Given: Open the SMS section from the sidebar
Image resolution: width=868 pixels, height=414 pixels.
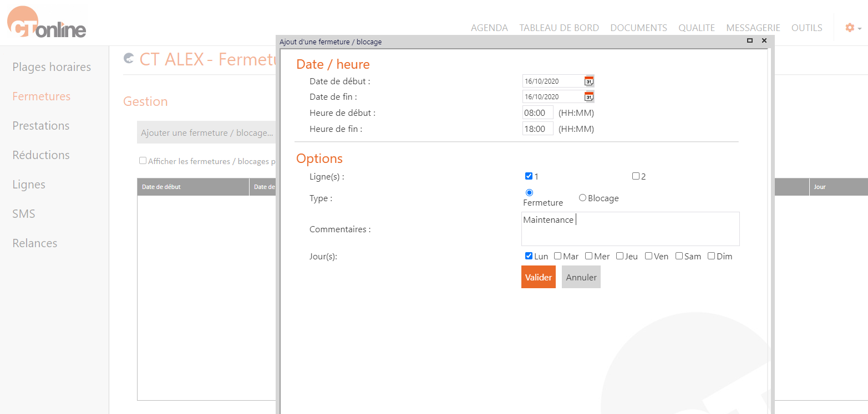Looking at the screenshot, I should (23, 213).
